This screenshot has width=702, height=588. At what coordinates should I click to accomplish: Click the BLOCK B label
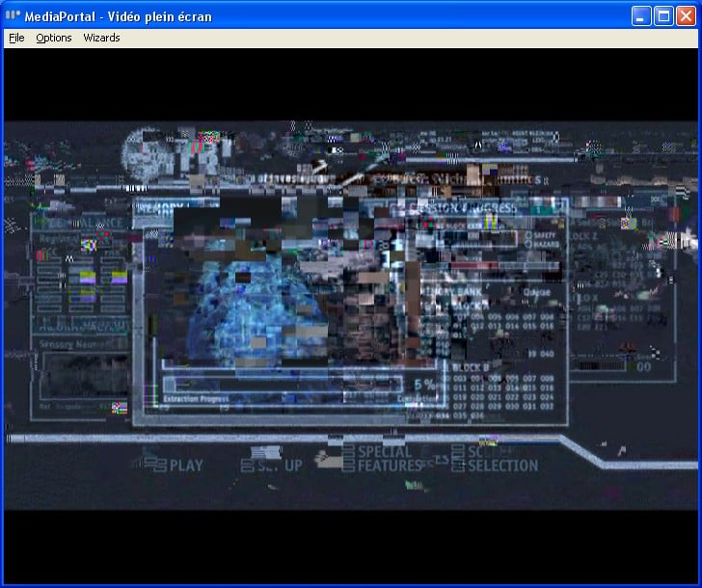471,368
